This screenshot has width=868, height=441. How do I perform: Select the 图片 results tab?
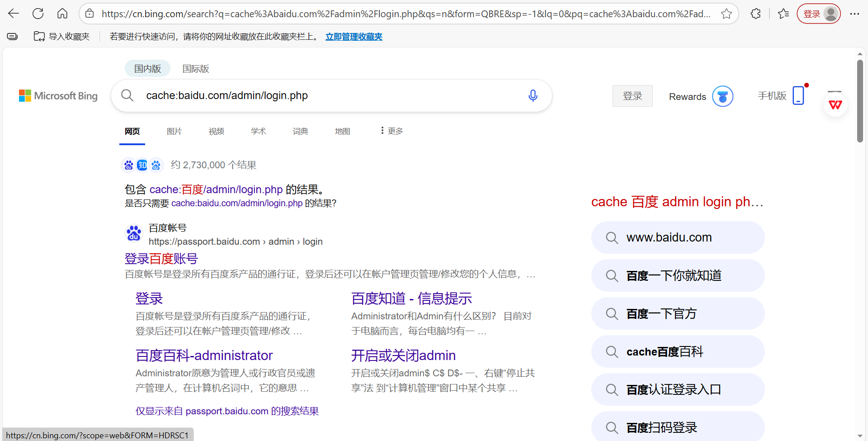tap(174, 131)
